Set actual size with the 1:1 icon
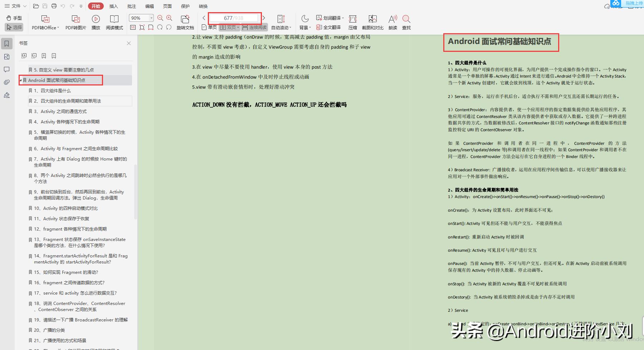The width and height of the screenshot is (644, 350). click(x=133, y=27)
